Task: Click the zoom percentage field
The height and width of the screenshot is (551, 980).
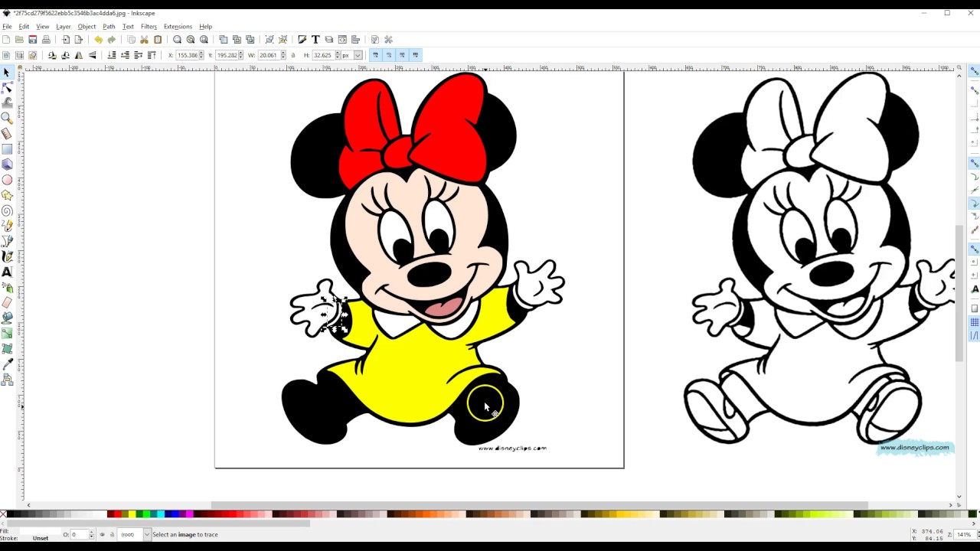Action: click(964, 534)
